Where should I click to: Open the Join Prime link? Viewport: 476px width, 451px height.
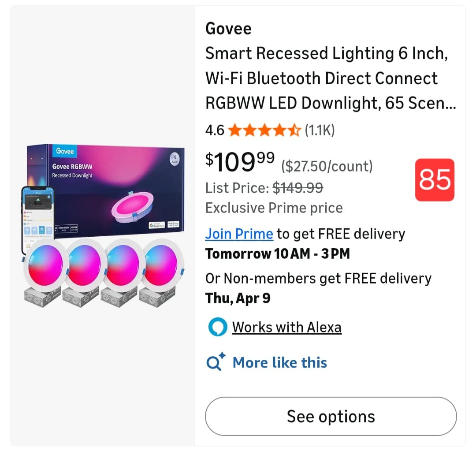point(239,234)
